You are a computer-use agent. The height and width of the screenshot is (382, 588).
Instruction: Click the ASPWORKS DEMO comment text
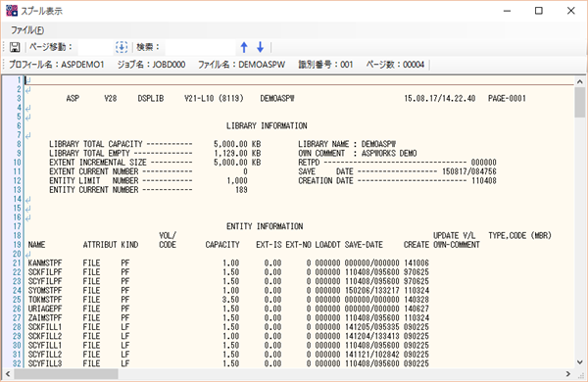click(x=389, y=154)
